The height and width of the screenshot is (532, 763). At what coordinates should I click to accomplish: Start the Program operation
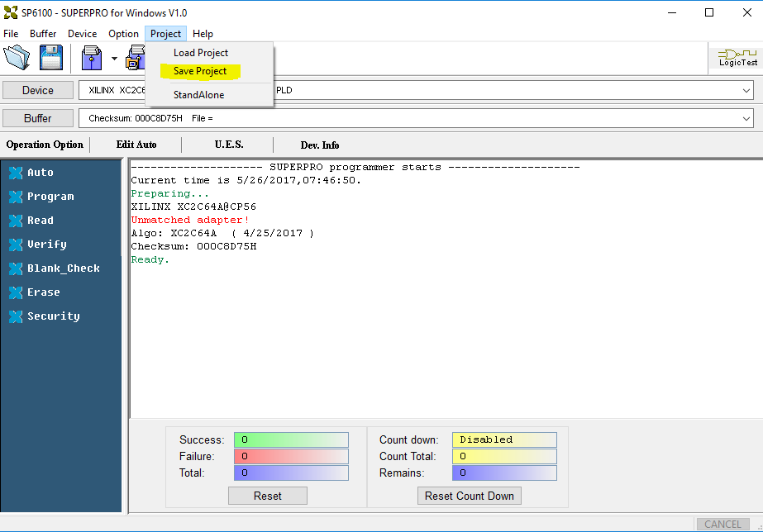click(x=50, y=197)
